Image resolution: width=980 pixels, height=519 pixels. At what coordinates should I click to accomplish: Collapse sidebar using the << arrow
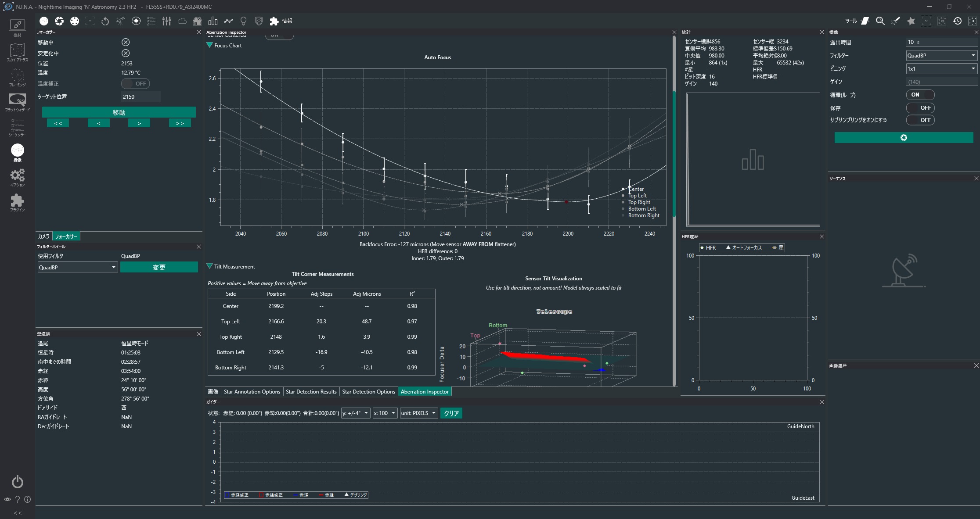18,513
